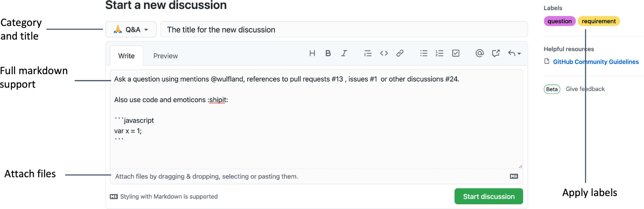The image size is (644, 209).
Task: Click the Beta badge
Action: pos(552,89)
